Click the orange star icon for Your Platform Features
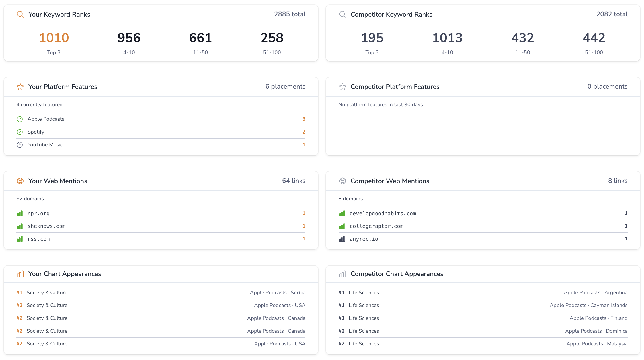 click(x=20, y=87)
